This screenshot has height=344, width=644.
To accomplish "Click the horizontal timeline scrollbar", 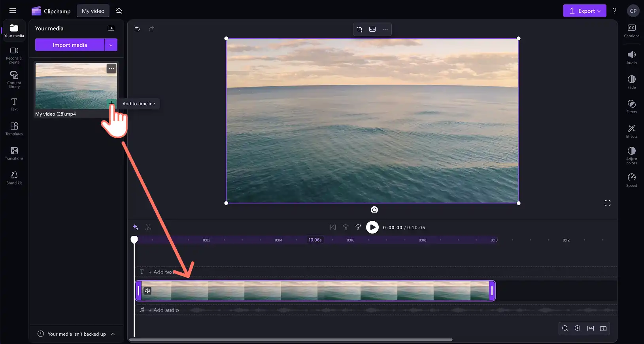I will click(x=291, y=340).
